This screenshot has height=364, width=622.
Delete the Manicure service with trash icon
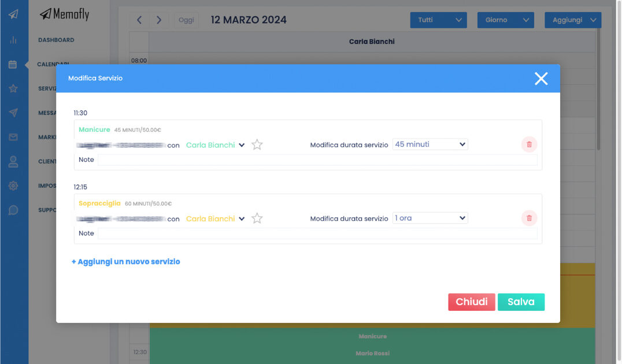click(x=529, y=144)
